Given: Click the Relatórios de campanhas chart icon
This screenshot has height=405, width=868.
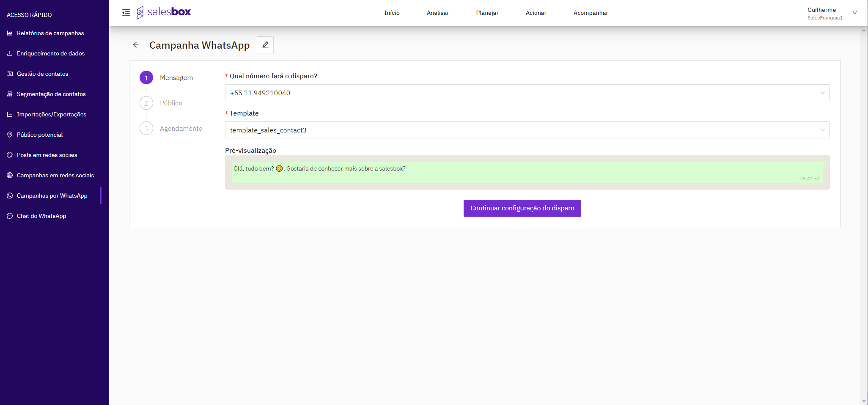Looking at the screenshot, I should [x=10, y=33].
